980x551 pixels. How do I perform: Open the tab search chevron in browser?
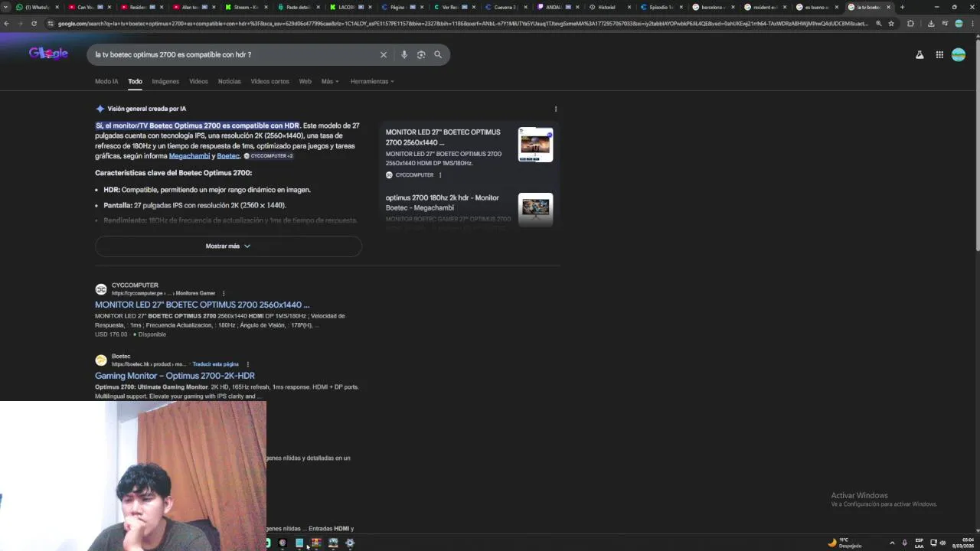coord(7,7)
